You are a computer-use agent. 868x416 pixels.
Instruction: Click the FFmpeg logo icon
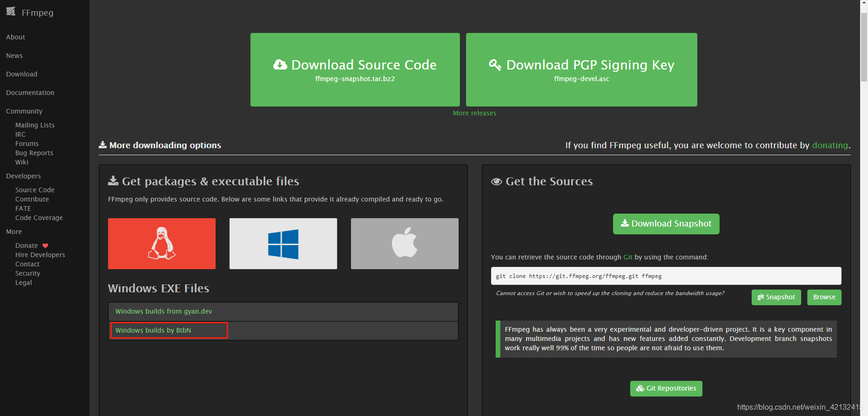11,12
